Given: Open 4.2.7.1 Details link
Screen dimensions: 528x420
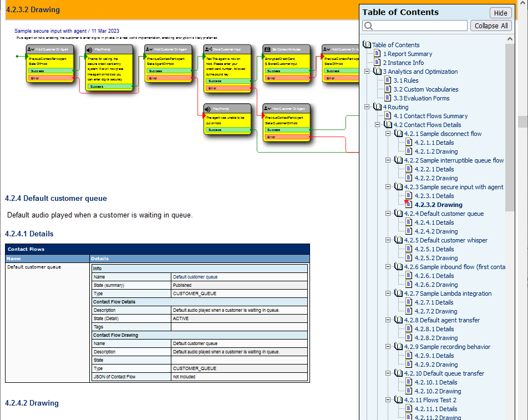Looking at the screenshot, I should tap(434, 302).
